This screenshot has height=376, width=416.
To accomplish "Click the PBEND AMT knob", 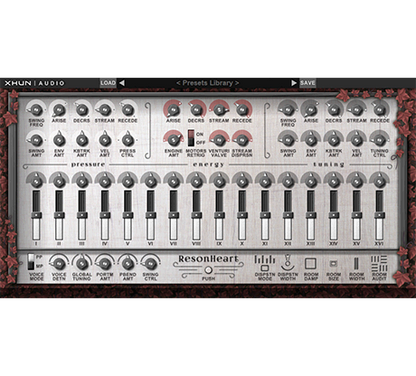I will (x=127, y=263).
